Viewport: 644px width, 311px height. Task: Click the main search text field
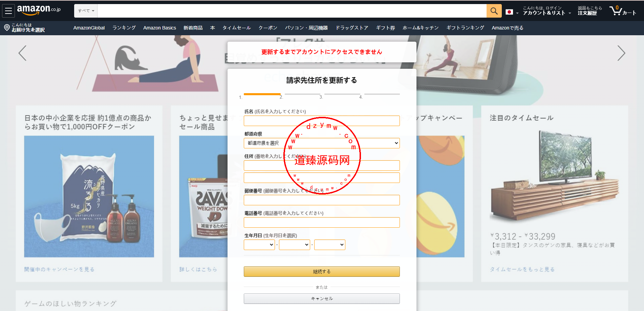(292, 11)
